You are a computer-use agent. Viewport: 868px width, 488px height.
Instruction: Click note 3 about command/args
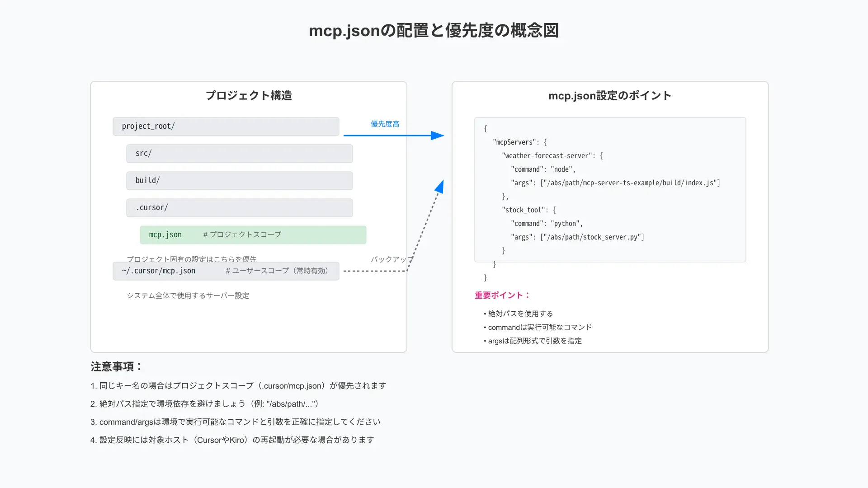[235, 422]
